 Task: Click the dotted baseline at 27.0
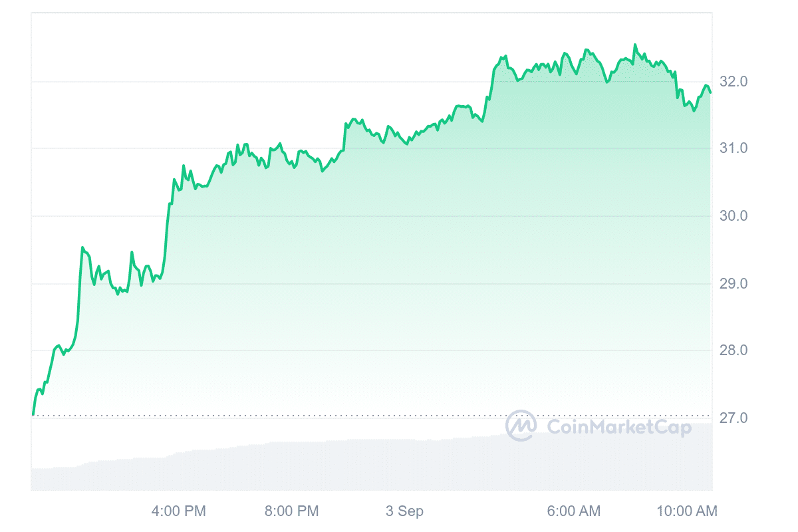tap(266, 416)
